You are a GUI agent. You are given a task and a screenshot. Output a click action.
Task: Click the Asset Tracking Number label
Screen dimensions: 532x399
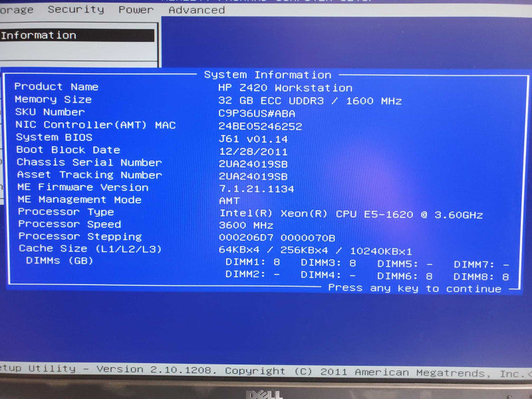tap(90, 175)
